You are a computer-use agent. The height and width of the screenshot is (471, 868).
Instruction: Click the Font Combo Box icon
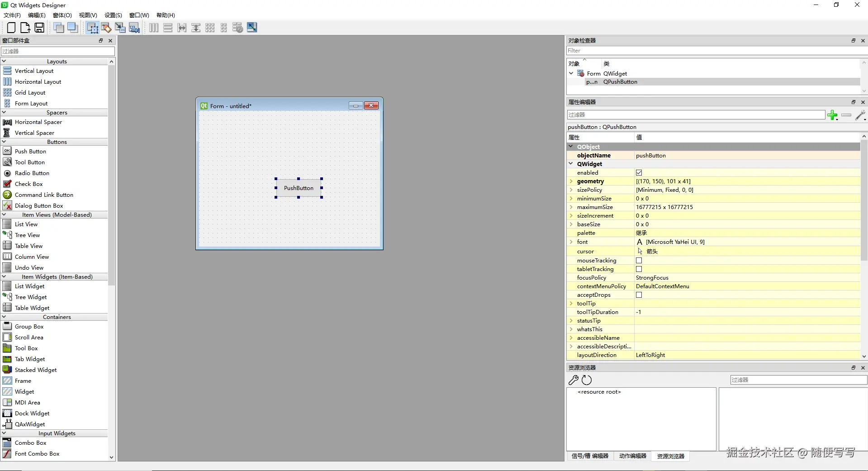(x=7, y=453)
